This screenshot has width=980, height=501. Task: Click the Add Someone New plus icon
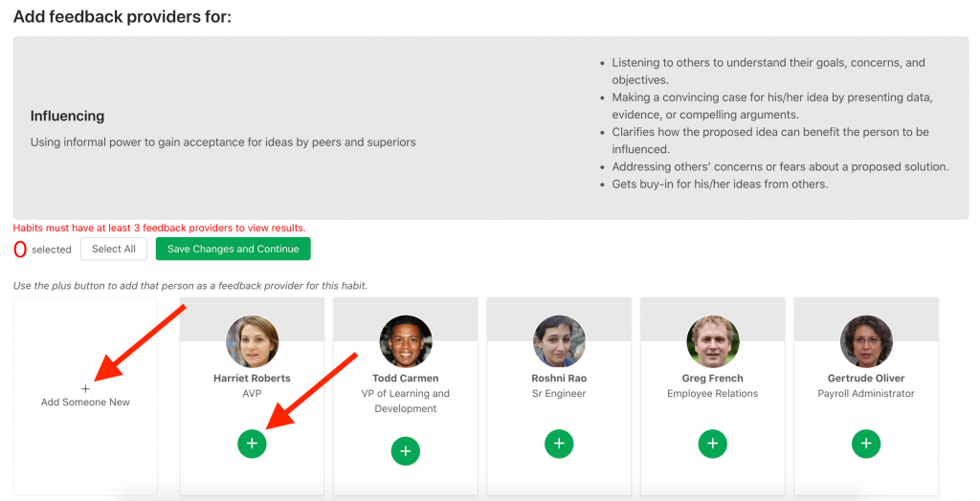(x=85, y=389)
